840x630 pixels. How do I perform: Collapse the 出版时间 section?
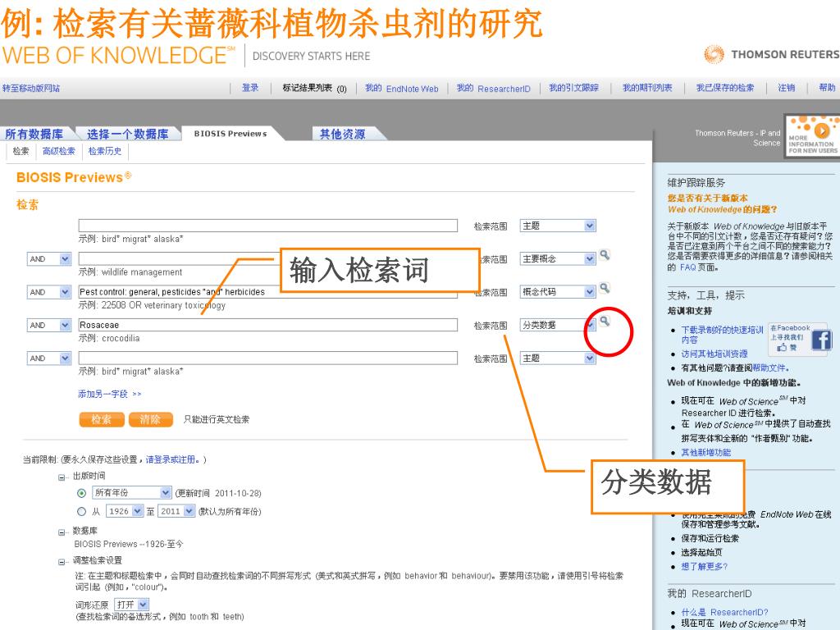[x=62, y=477]
